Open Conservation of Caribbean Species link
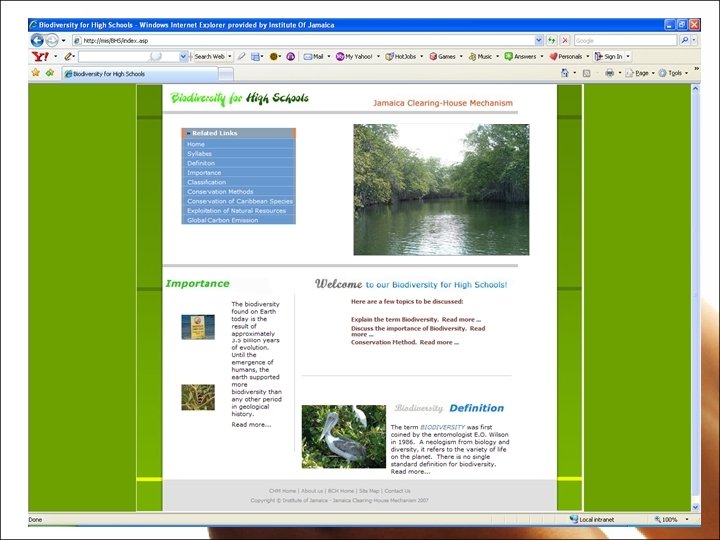 [240, 201]
